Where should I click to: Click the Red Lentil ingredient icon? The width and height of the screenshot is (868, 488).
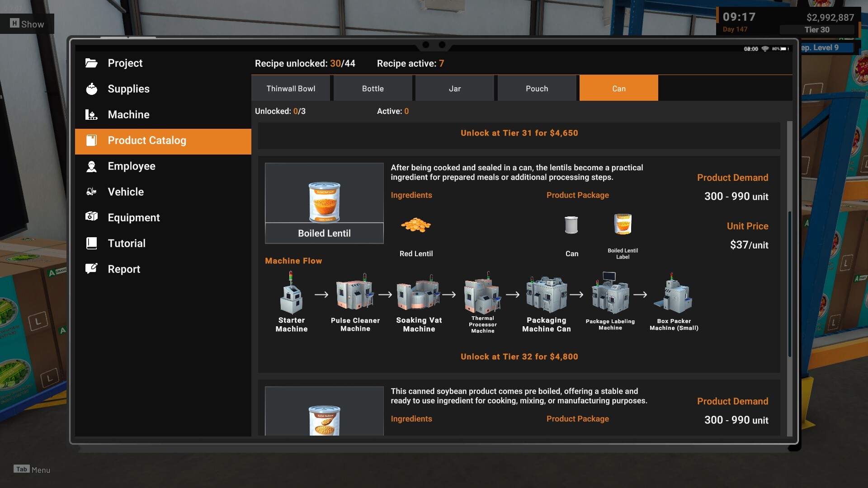(x=416, y=225)
